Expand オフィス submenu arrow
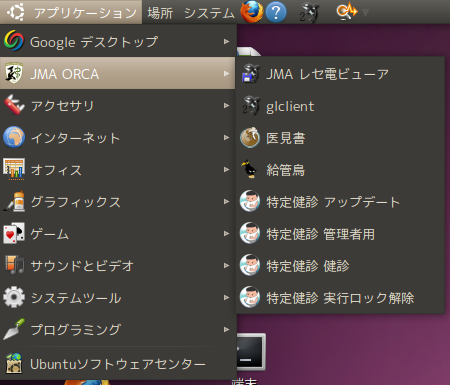450x385 pixels. (x=227, y=169)
